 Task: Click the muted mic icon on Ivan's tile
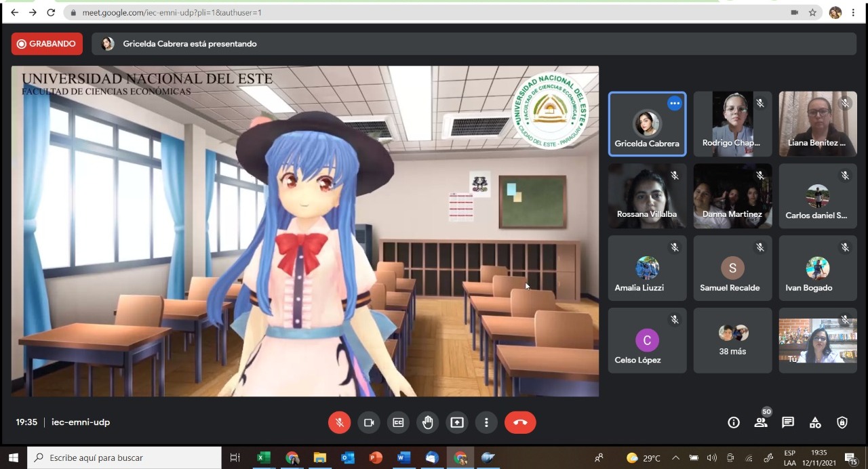point(845,247)
